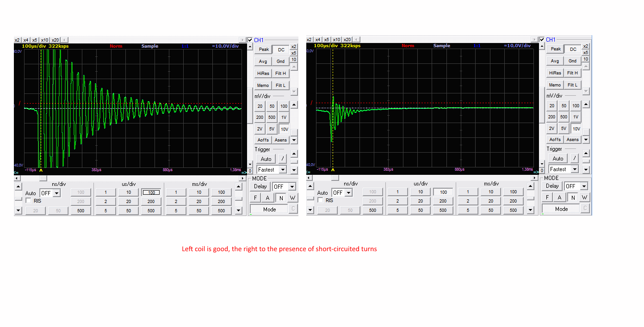Click the x10 zoom button on right scope
The image size is (644, 327).
pyautogui.click(x=337, y=40)
